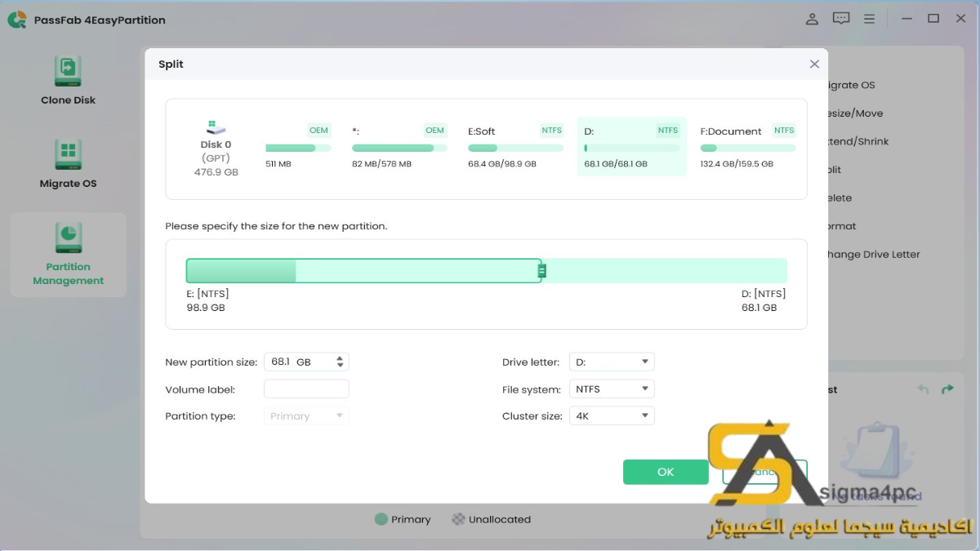Screen dimensions: 980x551
Task: Select the Partition Management icon
Action: [x=68, y=238]
